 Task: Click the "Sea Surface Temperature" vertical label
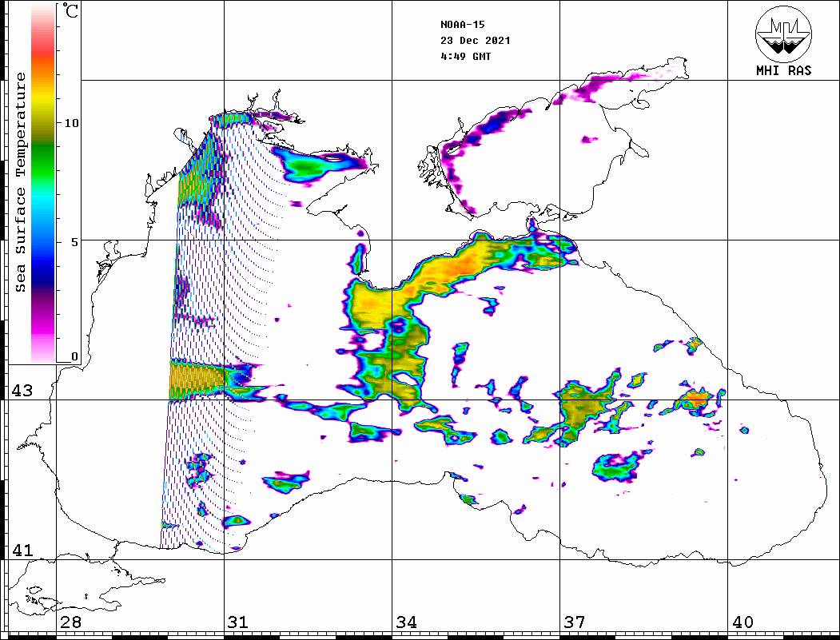pyautogui.click(x=20, y=182)
